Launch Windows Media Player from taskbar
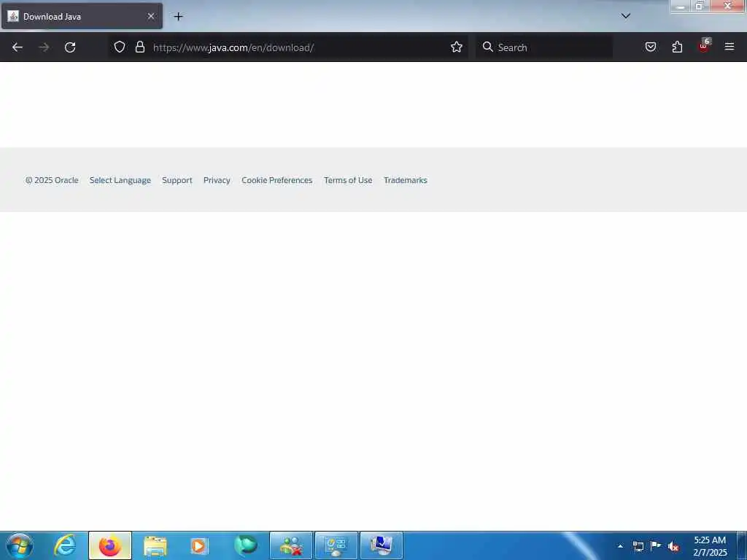This screenshot has width=747, height=560. [x=200, y=545]
